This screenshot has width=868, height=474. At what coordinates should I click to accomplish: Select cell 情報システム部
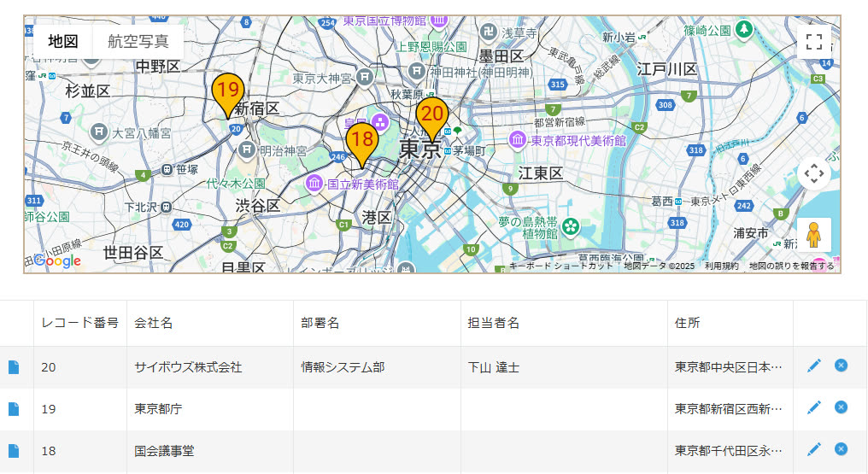[x=377, y=367]
